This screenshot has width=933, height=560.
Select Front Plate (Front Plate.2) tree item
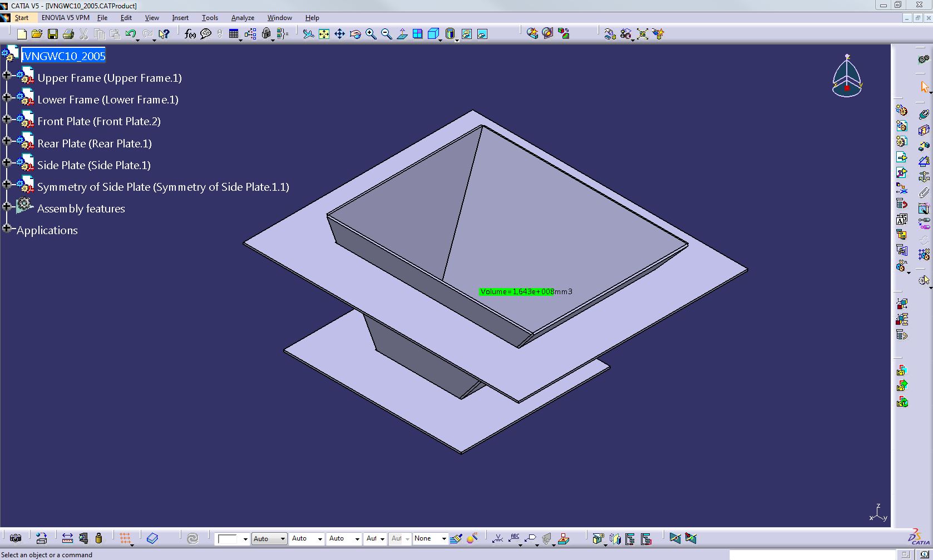click(x=98, y=121)
